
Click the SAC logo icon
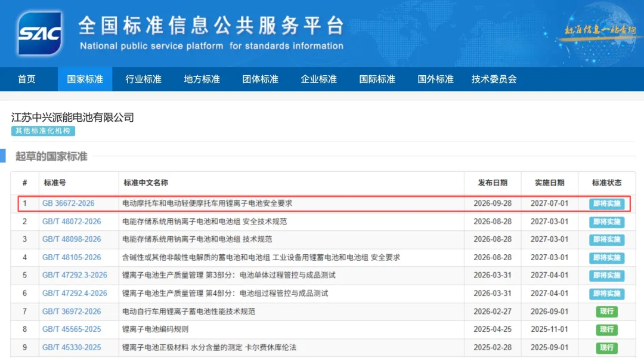pos(40,33)
